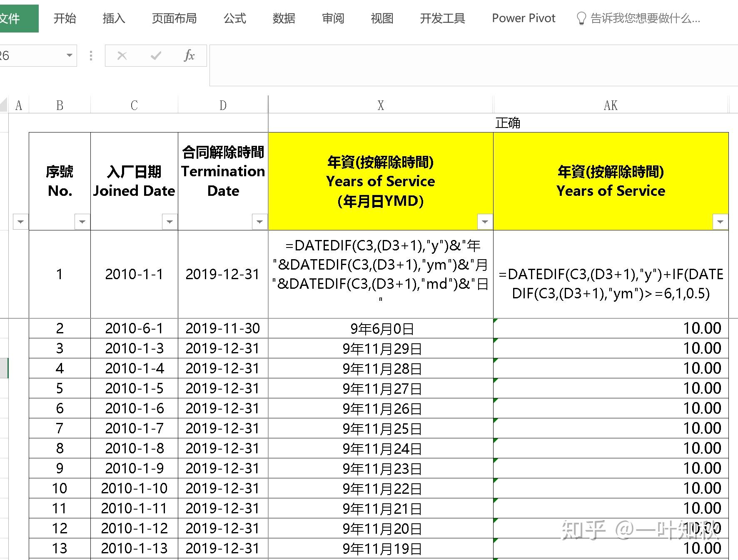Click the fx Insert Function icon
The image size is (738, 560).
pos(189,55)
